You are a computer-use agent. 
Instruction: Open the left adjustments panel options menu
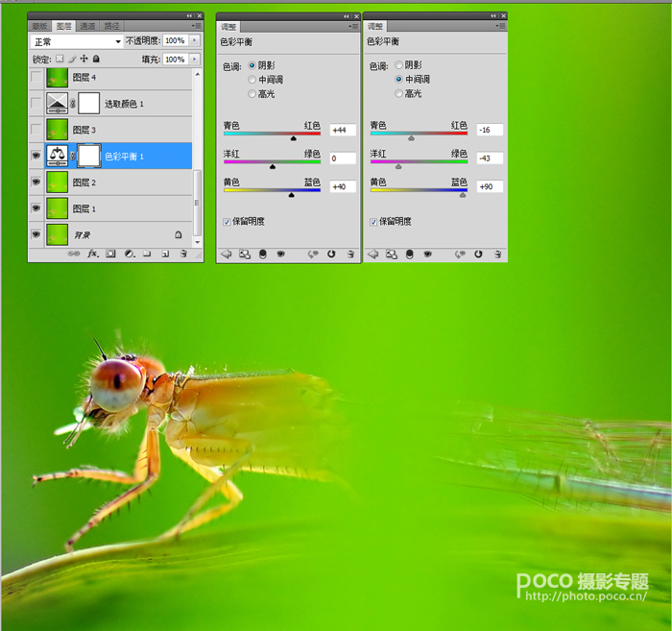click(x=353, y=26)
